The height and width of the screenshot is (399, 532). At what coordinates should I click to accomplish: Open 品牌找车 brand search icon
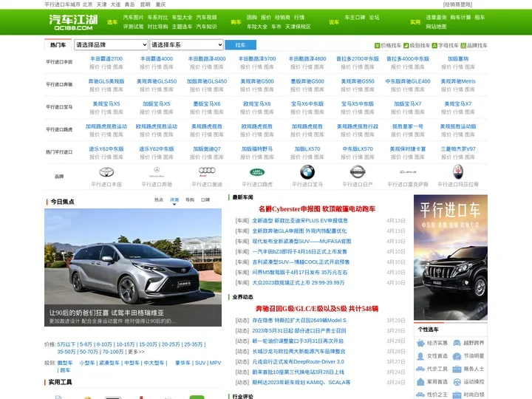click(463, 46)
